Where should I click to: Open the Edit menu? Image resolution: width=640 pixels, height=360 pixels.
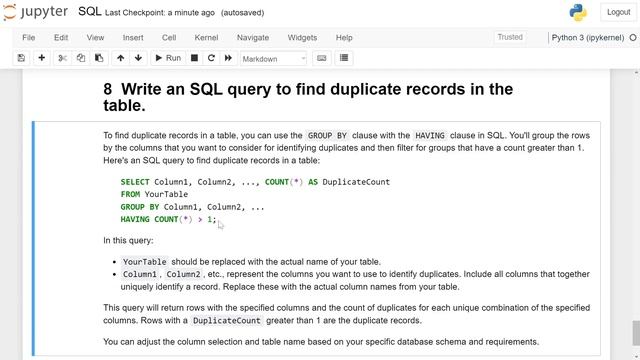[x=61, y=38]
